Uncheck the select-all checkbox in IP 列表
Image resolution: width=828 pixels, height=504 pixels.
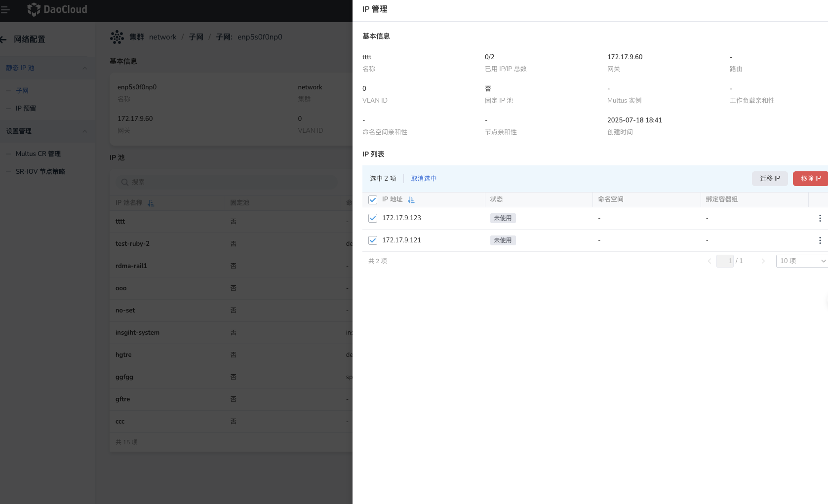373,199
